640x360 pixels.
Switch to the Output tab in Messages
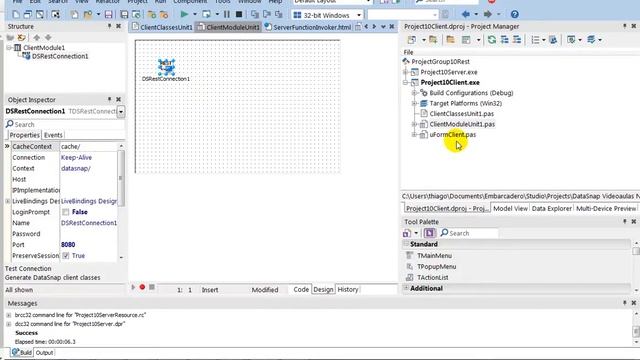click(x=44, y=353)
